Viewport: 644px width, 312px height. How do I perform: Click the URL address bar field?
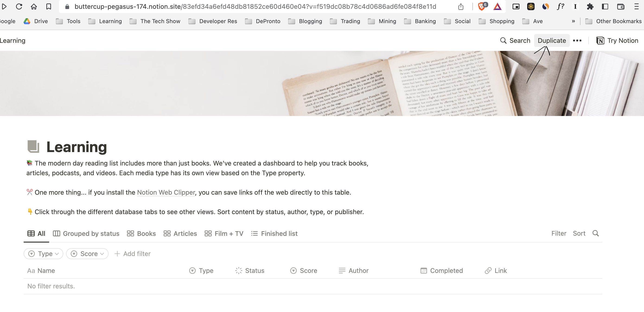point(255,6)
